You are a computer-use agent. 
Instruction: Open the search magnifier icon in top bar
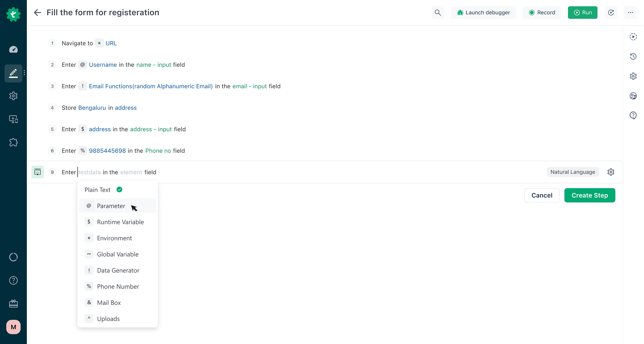tap(438, 12)
